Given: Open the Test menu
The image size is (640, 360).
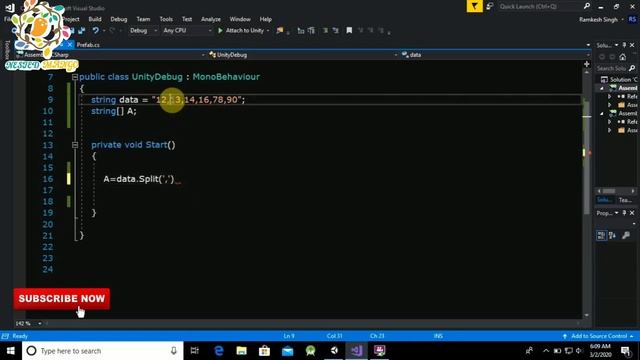Looking at the screenshot, I should click(x=187, y=19).
